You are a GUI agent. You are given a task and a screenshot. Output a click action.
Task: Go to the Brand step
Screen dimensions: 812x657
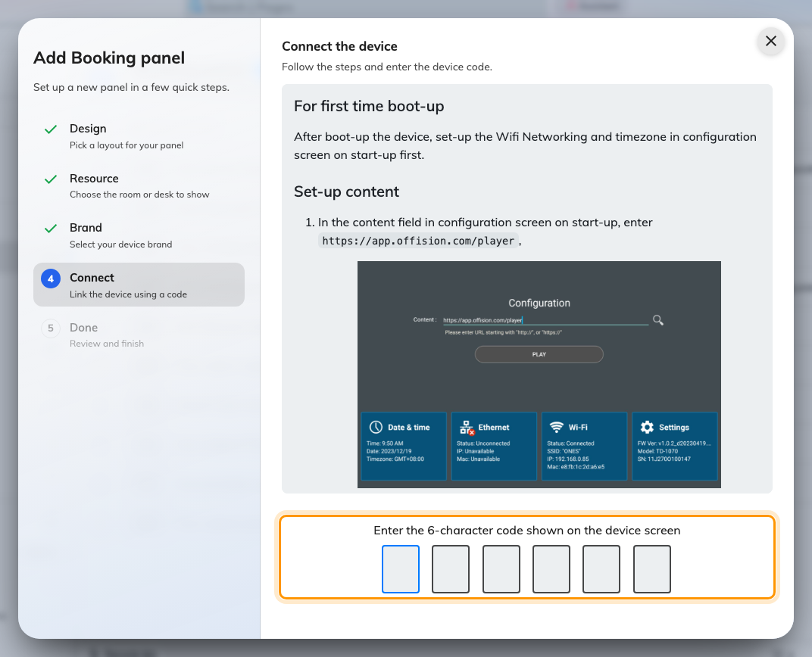coord(139,236)
